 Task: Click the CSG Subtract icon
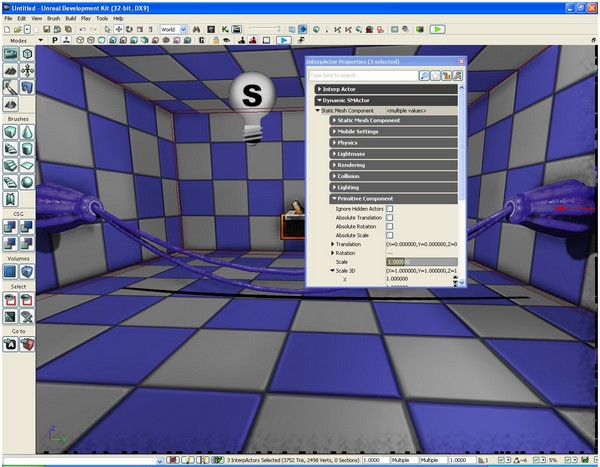pos(27,227)
